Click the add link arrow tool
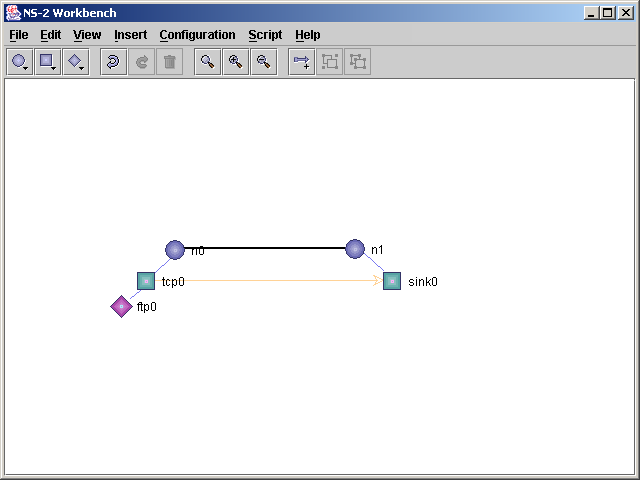The image size is (640, 480). [x=302, y=62]
